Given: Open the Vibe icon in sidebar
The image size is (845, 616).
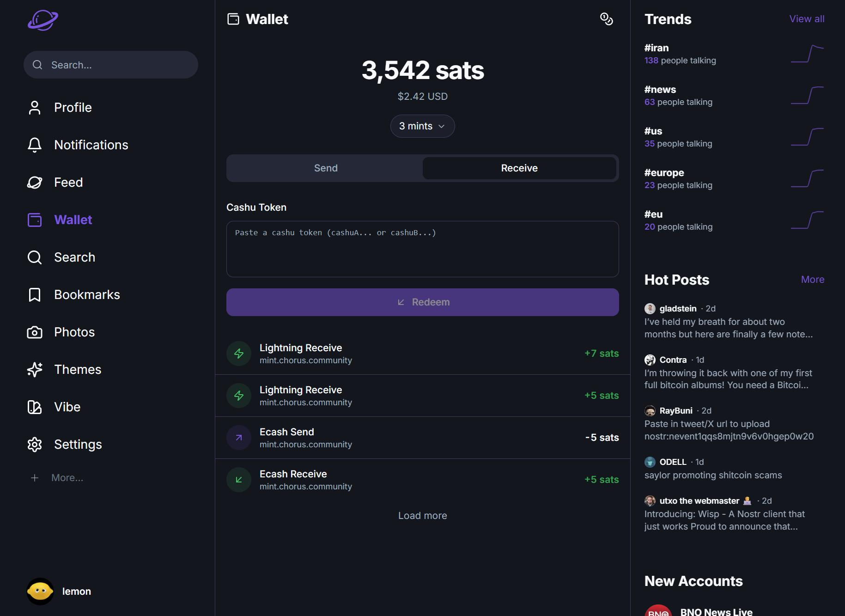Looking at the screenshot, I should coord(35,407).
